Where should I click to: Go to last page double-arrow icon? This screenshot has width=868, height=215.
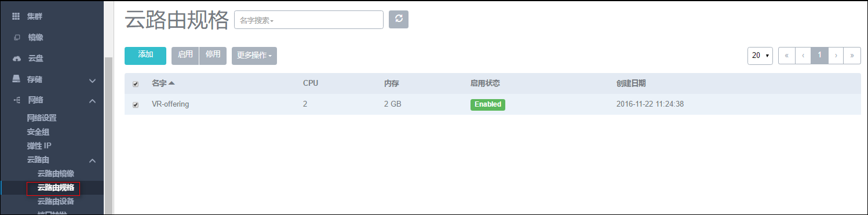click(852, 56)
